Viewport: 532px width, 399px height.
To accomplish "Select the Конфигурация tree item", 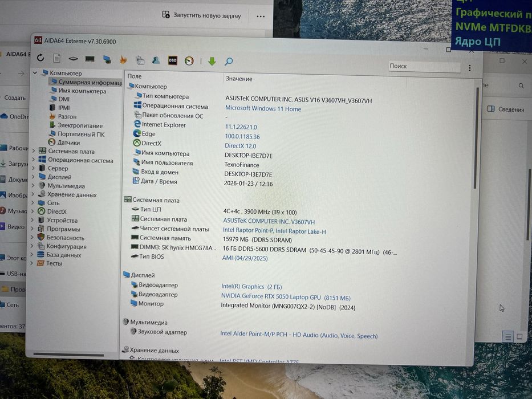I will [62, 246].
